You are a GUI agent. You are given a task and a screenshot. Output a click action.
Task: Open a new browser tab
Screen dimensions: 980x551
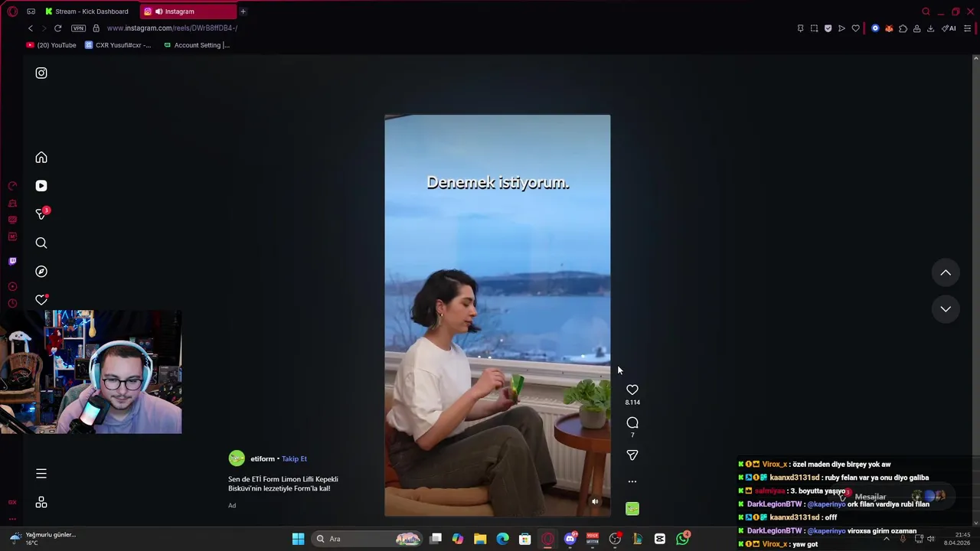(x=243, y=11)
